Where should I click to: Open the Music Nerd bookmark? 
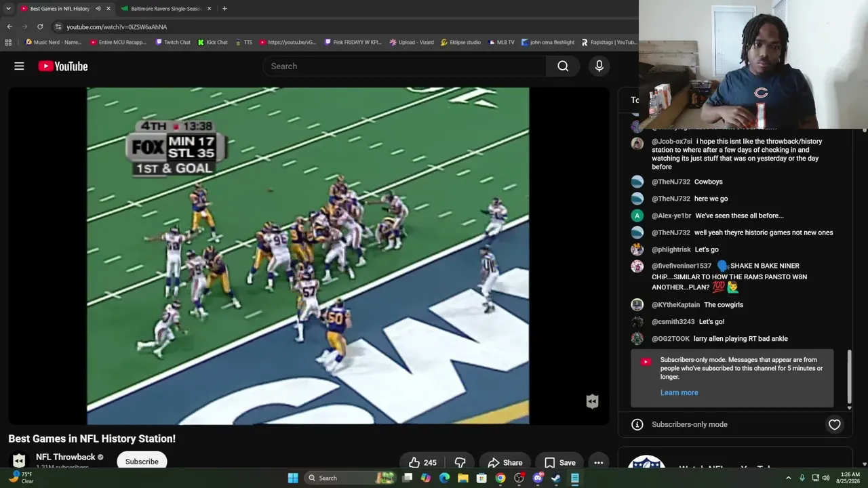point(53,42)
